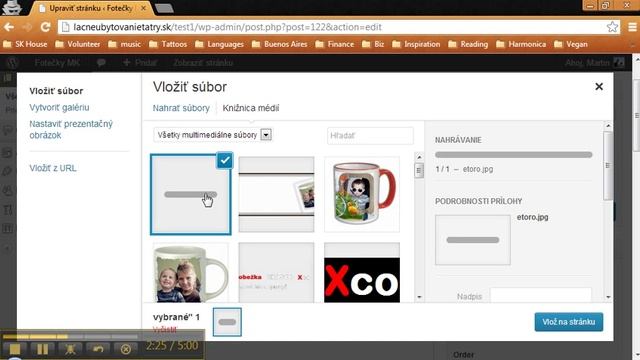Open the Harmonica bookmark folder
The image size is (640, 360).
point(521,44)
